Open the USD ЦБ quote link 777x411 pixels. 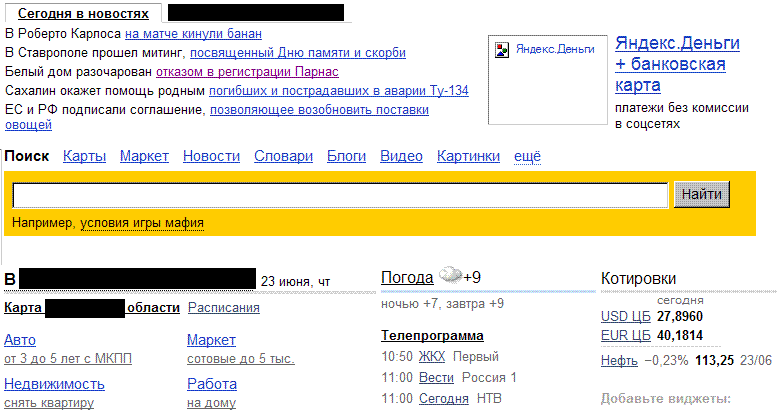625,316
